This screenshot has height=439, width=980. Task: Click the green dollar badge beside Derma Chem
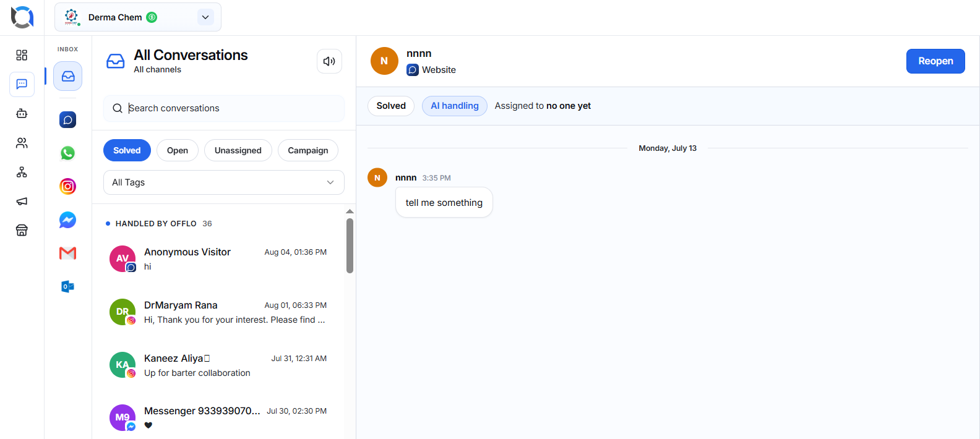[152, 17]
